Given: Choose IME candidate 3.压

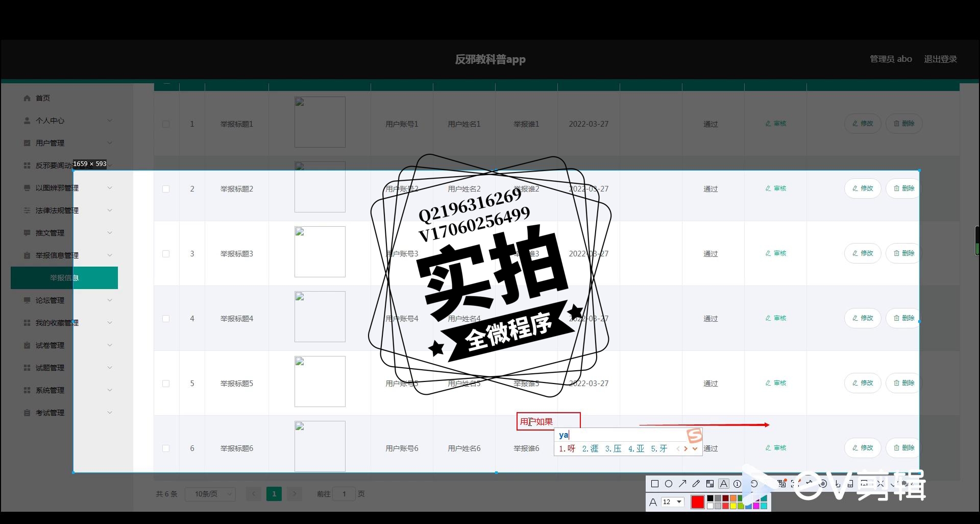Looking at the screenshot, I should coord(613,448).
